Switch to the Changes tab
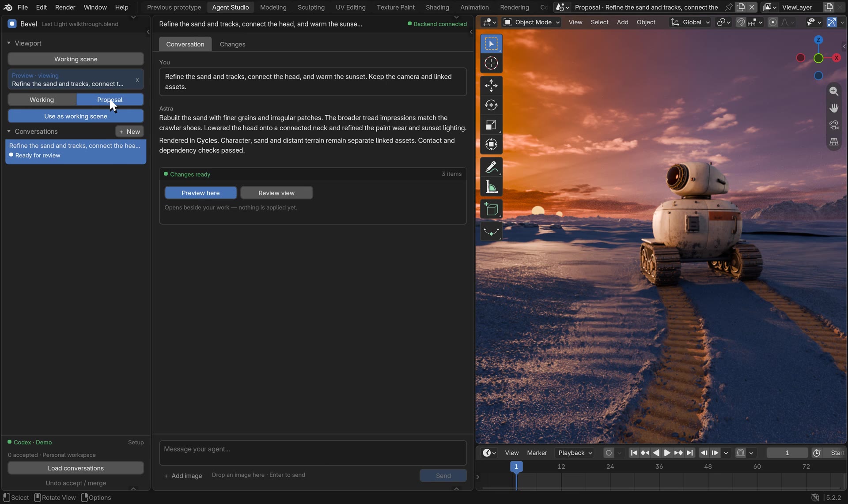The height and width of the screenshot is (504, 848). pos(232,44)
